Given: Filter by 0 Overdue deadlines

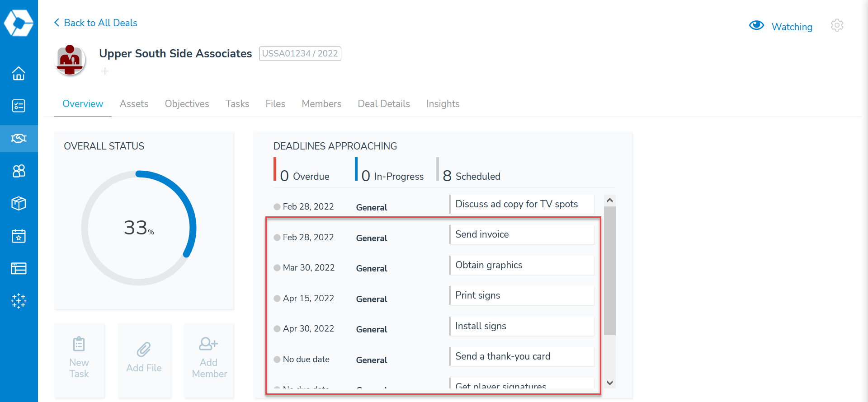Looking at the screenshot, I should point(302,170).
